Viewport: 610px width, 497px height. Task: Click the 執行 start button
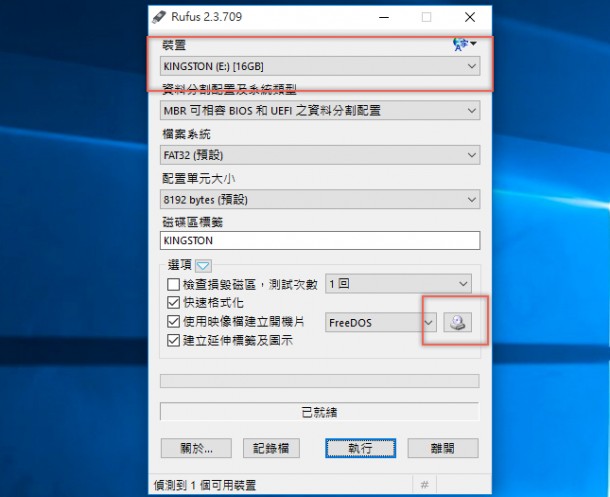(361, 448)
